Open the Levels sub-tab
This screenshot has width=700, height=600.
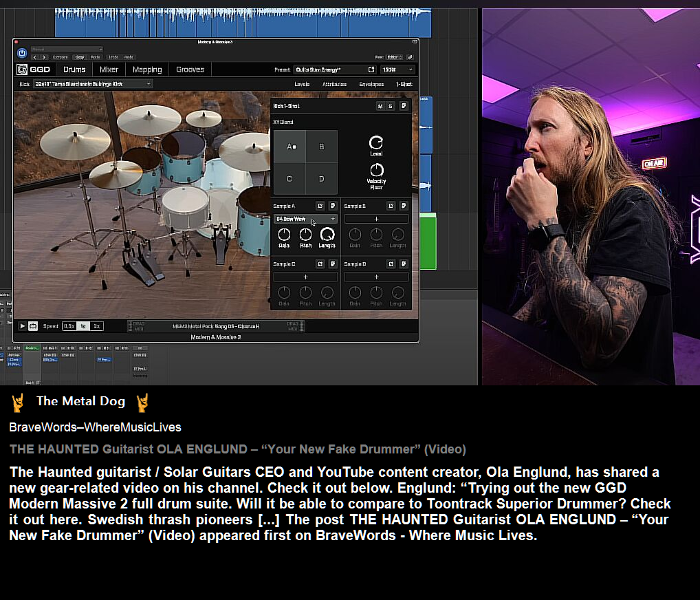(303, 84)
